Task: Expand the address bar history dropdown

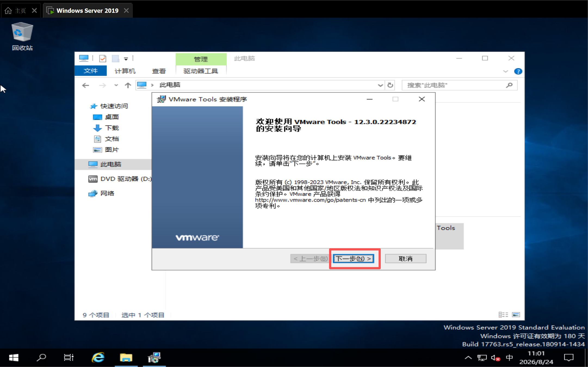Action: point(380,85)
